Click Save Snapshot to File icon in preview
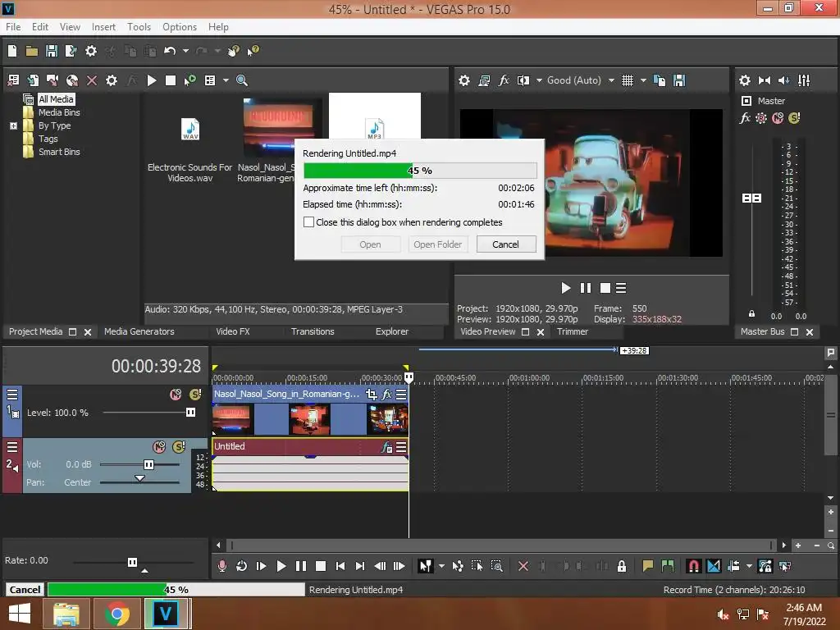Image resolution: width=840 pixels, height=630 pixels. tap(679, 80)
